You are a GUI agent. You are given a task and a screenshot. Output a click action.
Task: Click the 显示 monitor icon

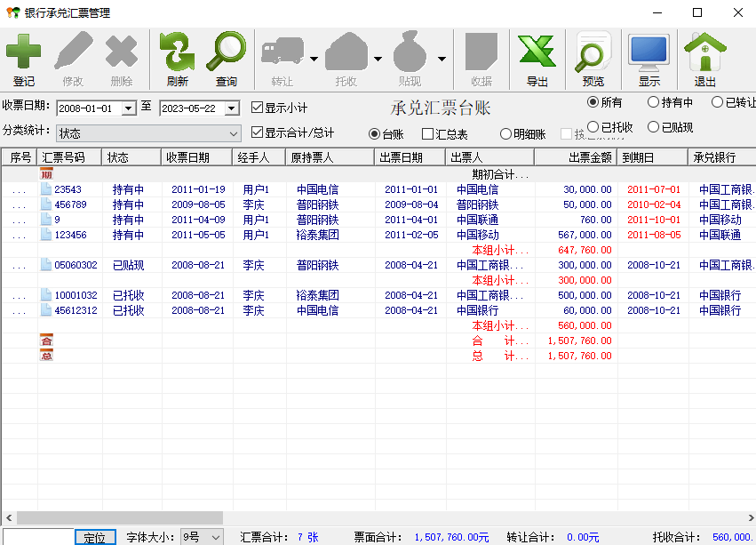point(649,52)
